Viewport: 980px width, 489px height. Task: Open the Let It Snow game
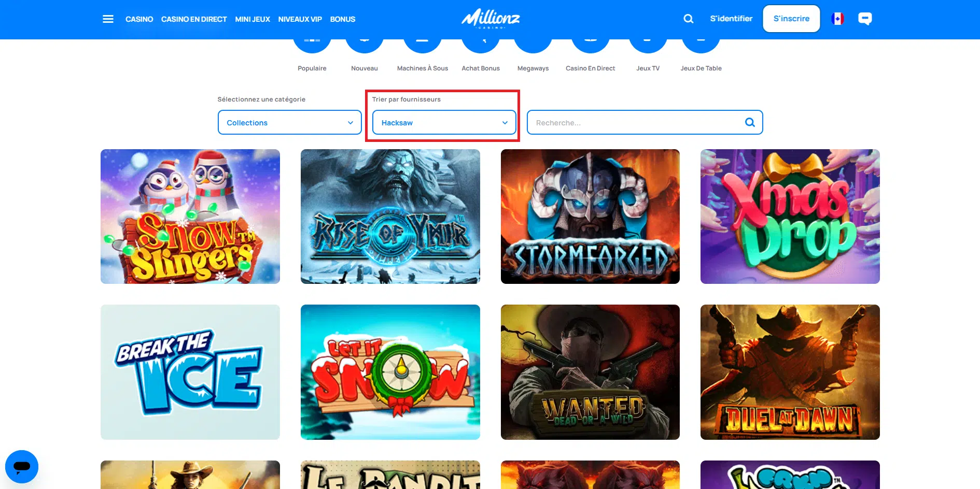pyautogui.click(x=390, y=372)
